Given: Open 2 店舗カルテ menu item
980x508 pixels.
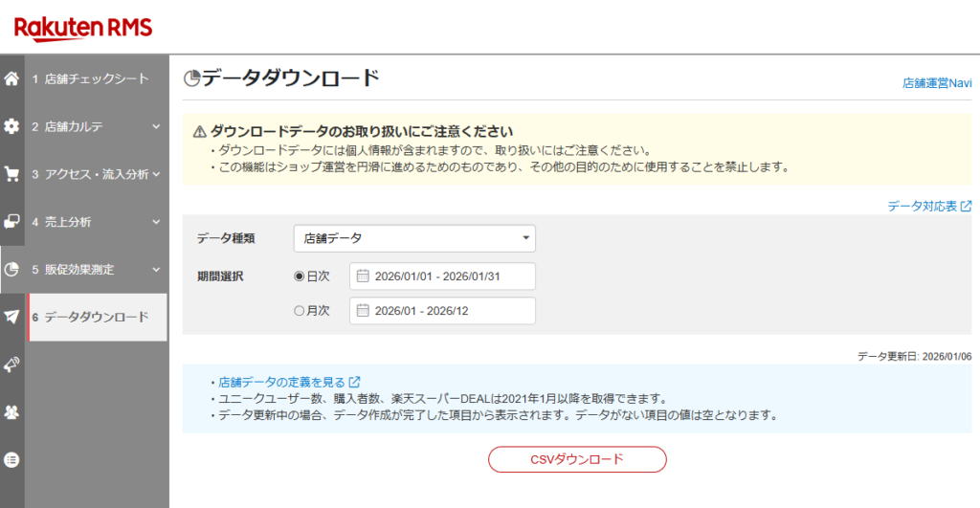Looking at the screenshot, I should [x=97, y=126].
